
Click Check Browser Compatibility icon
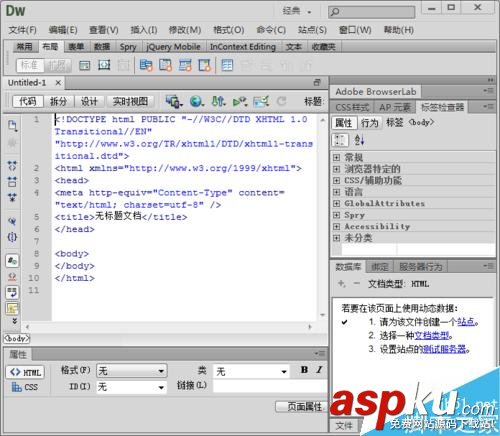[x=261, y=101]
